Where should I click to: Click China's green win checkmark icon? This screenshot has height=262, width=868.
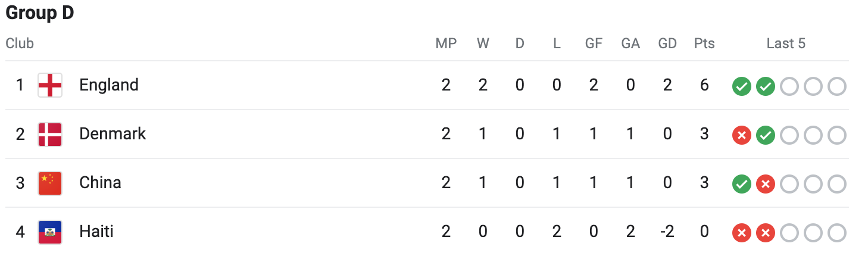[741, 184]
